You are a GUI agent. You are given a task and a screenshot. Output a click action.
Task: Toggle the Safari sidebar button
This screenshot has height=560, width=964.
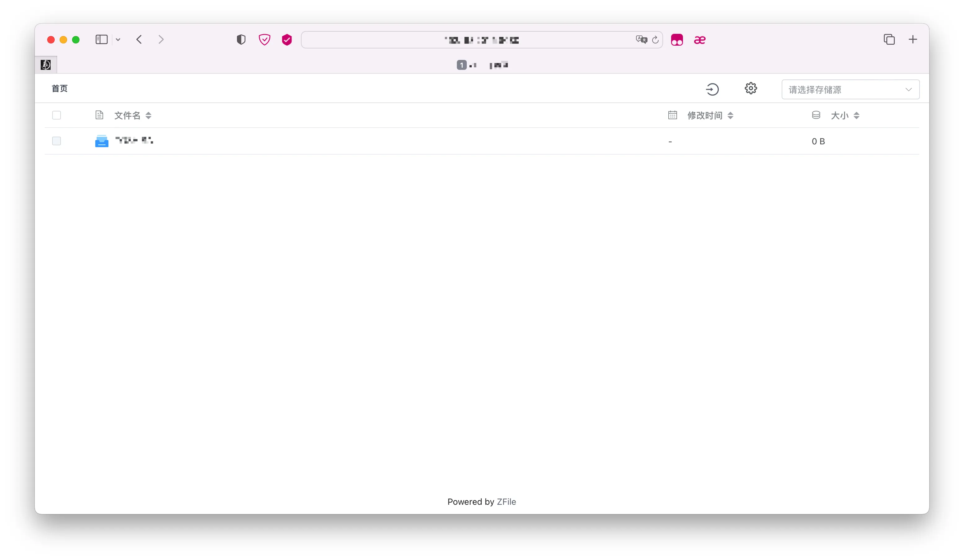click(101, 40)
